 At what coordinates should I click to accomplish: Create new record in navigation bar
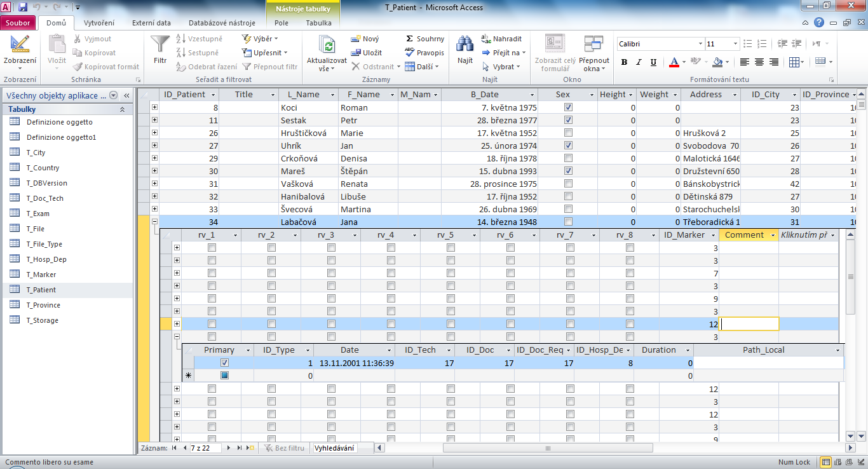(x=250, y=448)
